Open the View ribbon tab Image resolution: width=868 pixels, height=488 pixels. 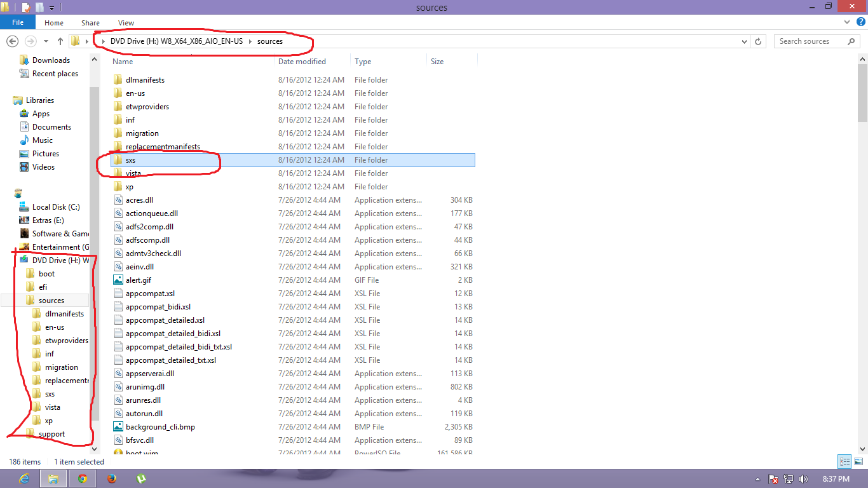tap(126, 23)
